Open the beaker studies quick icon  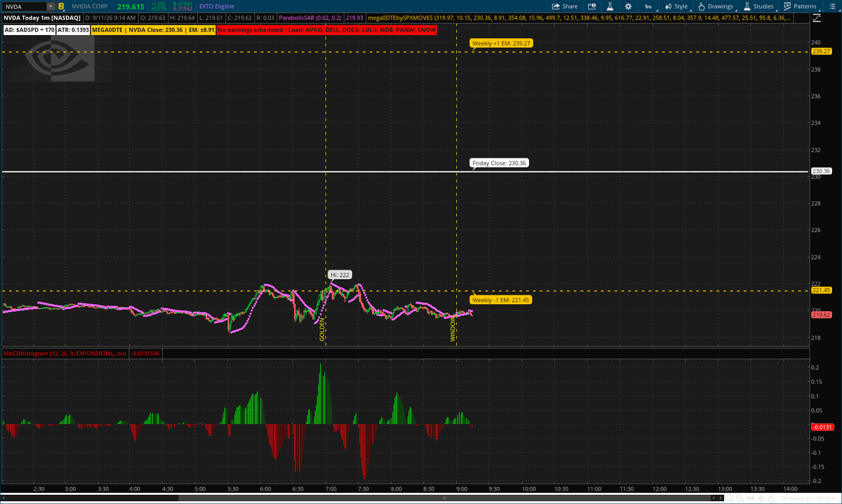point(610,6)
